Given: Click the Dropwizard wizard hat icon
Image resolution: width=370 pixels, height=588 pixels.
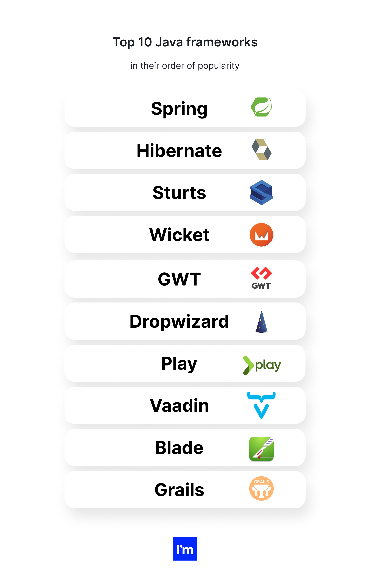Looking at the screenshot, I should (x=261, y=322).
